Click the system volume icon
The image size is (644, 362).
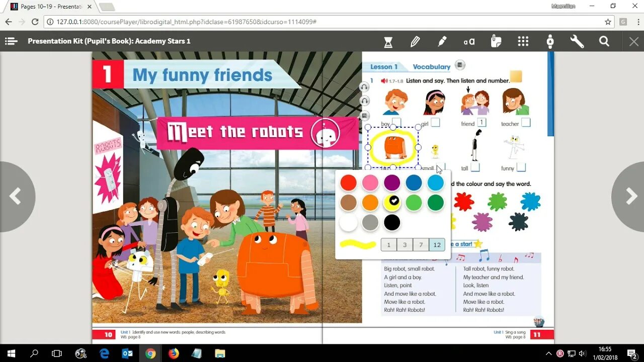(583, 353)
